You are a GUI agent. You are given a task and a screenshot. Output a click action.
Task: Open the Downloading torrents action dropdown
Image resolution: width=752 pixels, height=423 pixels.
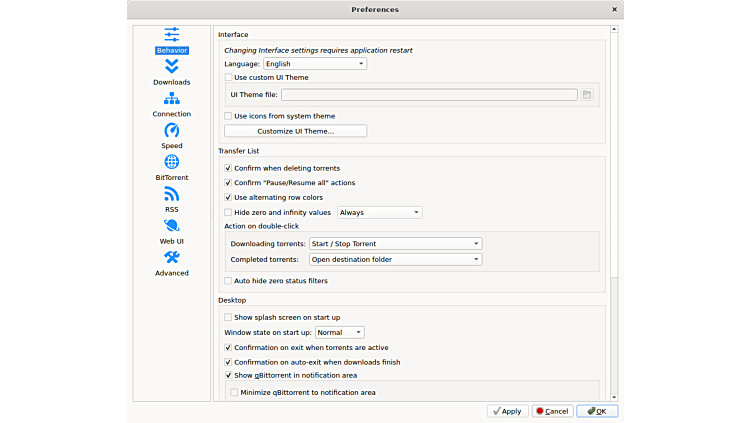click(395, 244)
